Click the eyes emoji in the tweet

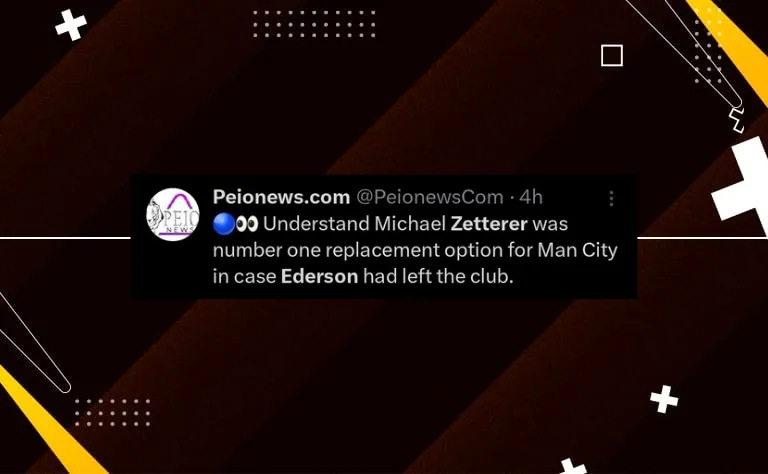(247, 224)
